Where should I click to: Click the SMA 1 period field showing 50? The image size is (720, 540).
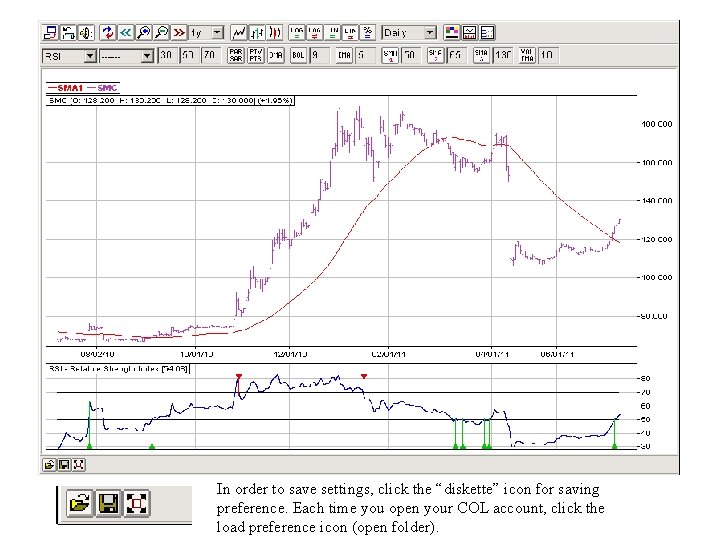pos(411,55)
